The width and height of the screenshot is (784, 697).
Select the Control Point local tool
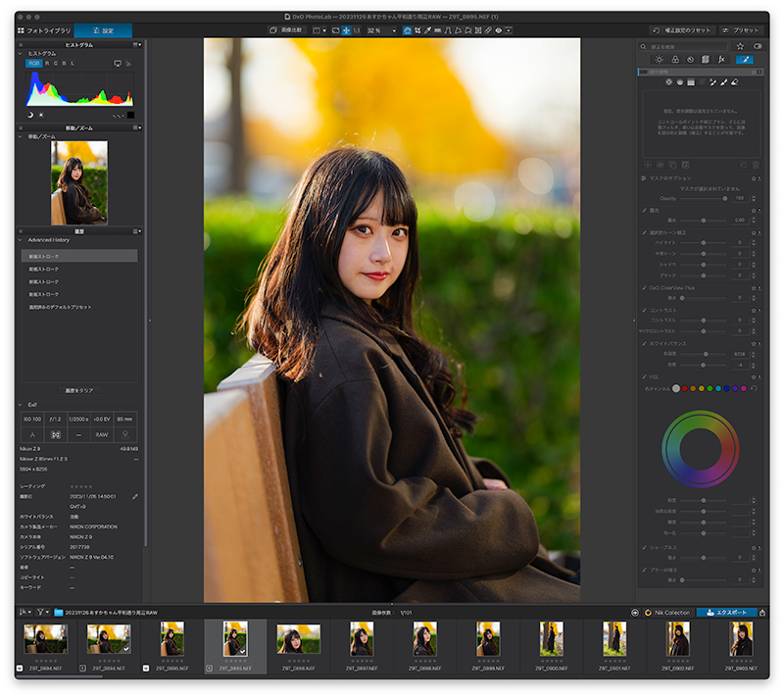(668, 82)
